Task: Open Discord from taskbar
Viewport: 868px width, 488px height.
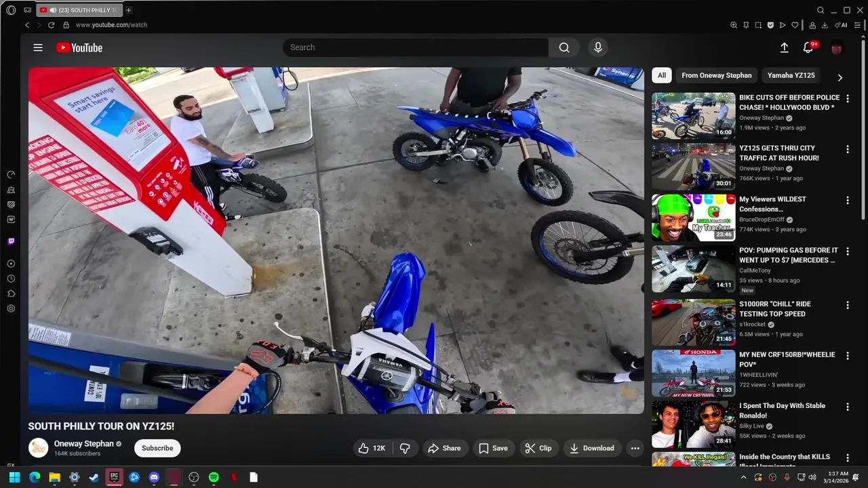Action: pyautogui.click(x=154, y=477)
